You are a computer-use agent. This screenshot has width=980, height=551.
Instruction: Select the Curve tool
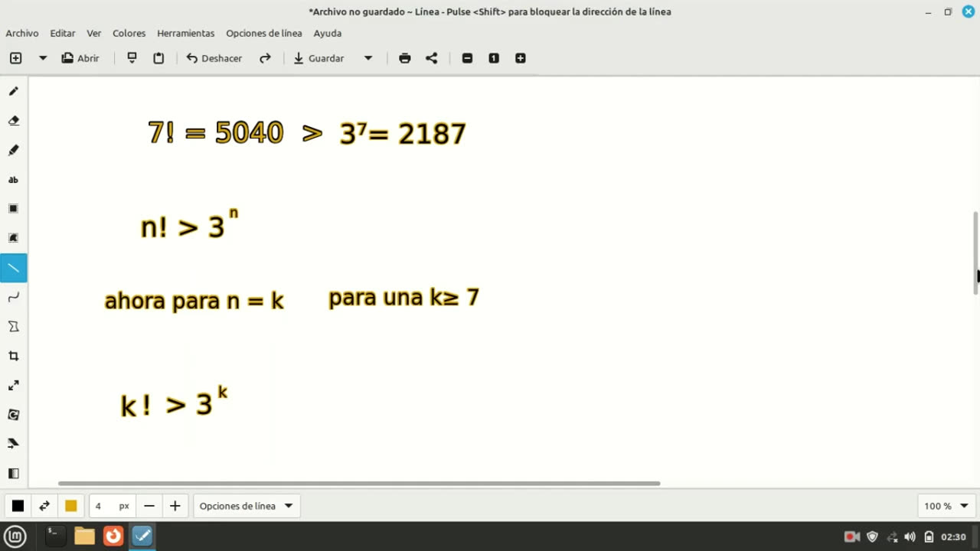coord(13,297)
